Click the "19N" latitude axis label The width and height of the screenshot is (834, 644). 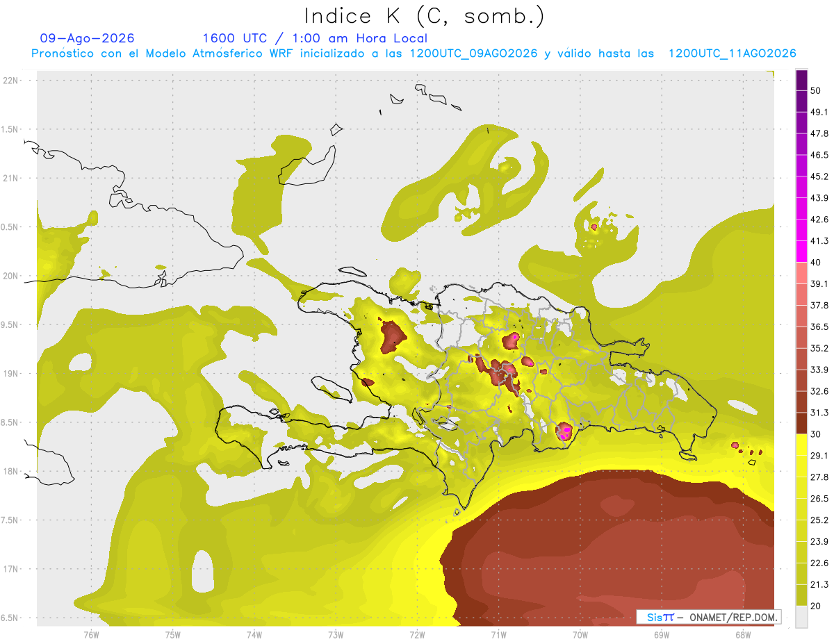coord(11,374)
